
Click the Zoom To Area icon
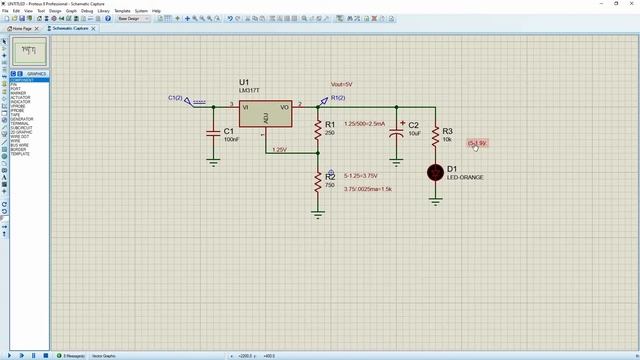point(218,18)
